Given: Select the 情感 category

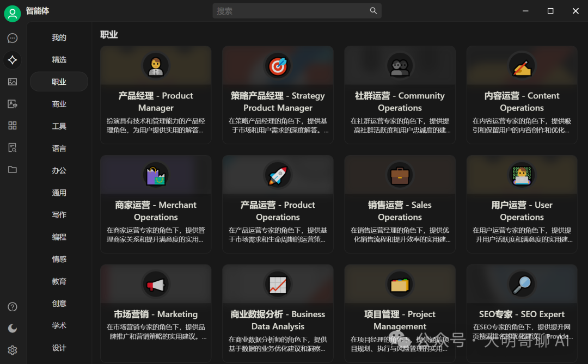Looking at the screenshot, I should (59, 259).
